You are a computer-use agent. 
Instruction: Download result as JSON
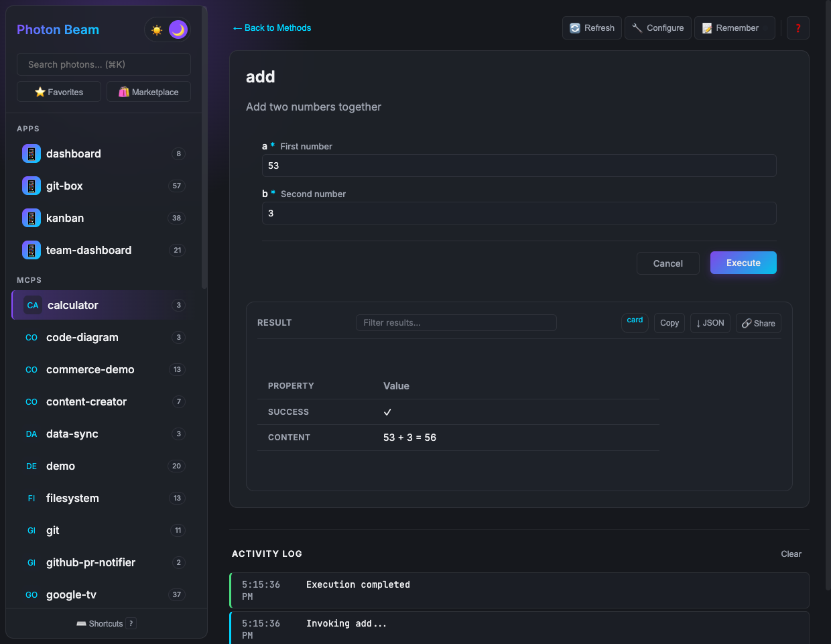tap(710, 323)
